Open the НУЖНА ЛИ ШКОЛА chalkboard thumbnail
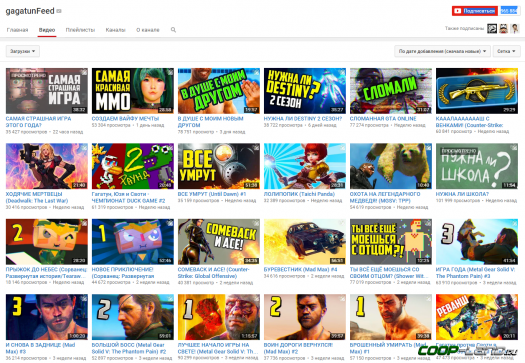 477,166
